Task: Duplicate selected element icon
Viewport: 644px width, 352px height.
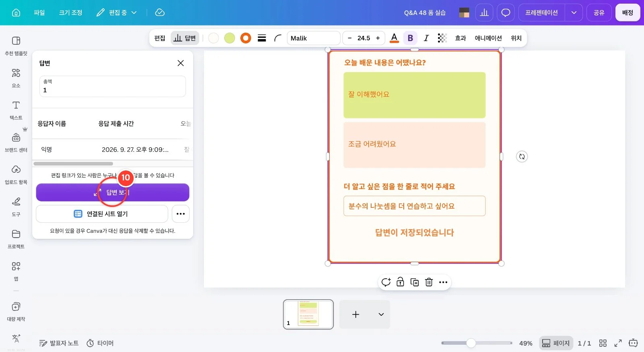Action: pyautogui.click(x=415, y=282)
